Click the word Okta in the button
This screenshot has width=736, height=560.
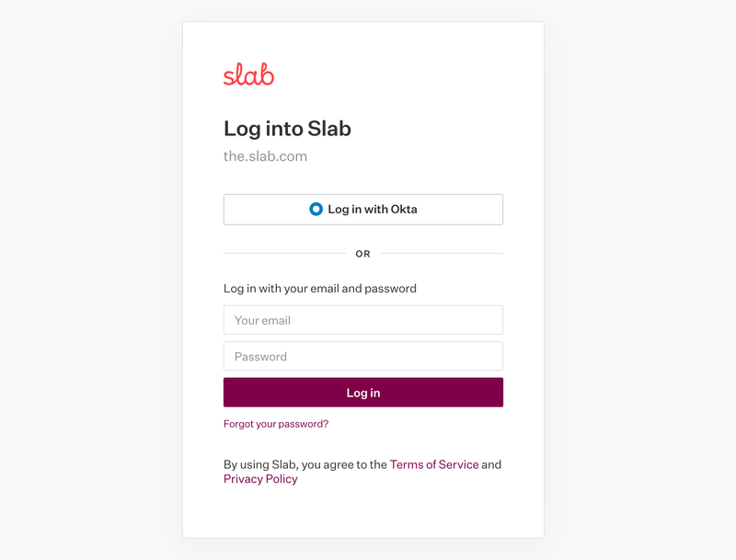404,210
